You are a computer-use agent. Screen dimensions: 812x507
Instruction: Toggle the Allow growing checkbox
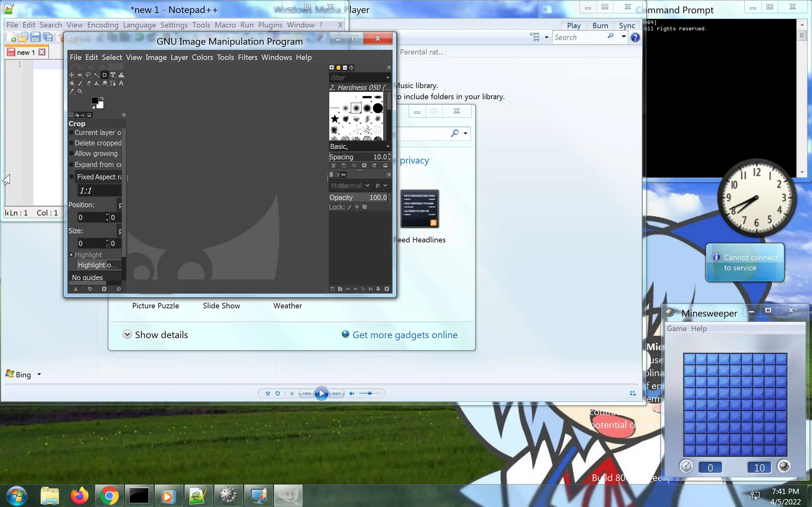(71, 154)
